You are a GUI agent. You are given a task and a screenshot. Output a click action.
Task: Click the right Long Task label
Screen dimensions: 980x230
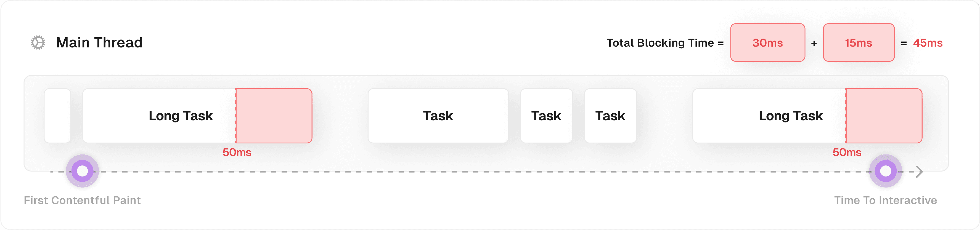click(x=791, y=116)
